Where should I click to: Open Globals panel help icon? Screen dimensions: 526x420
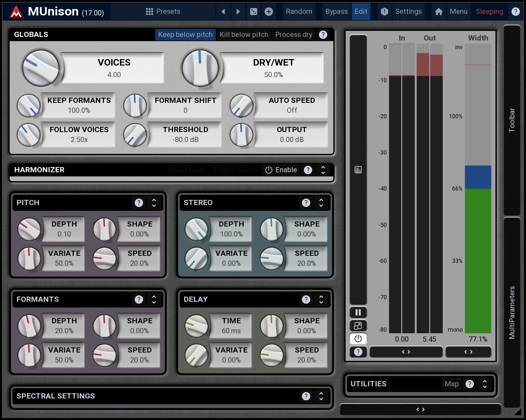323,35
